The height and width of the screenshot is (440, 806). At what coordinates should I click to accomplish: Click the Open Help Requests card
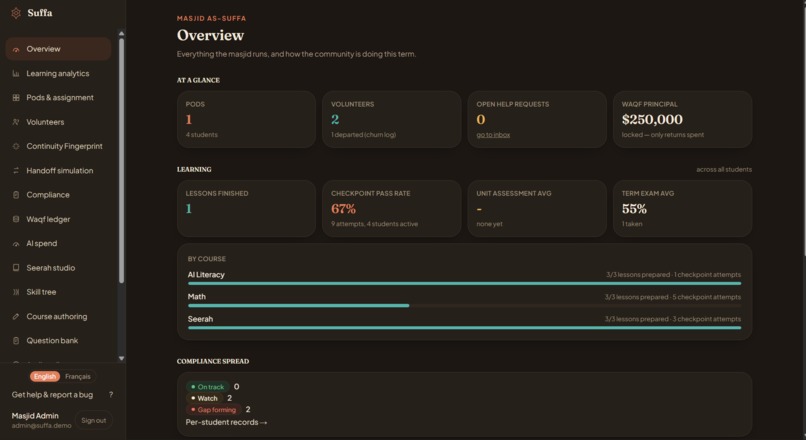pyautogui.click(x=537, y=119)
